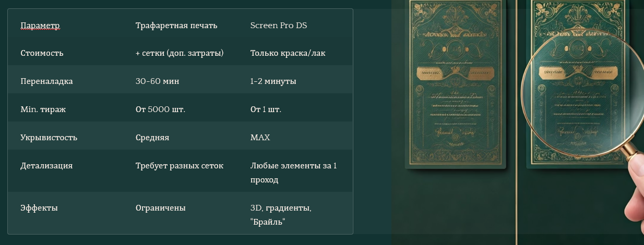Click the 'Детализация' row label

coord(46,166)
